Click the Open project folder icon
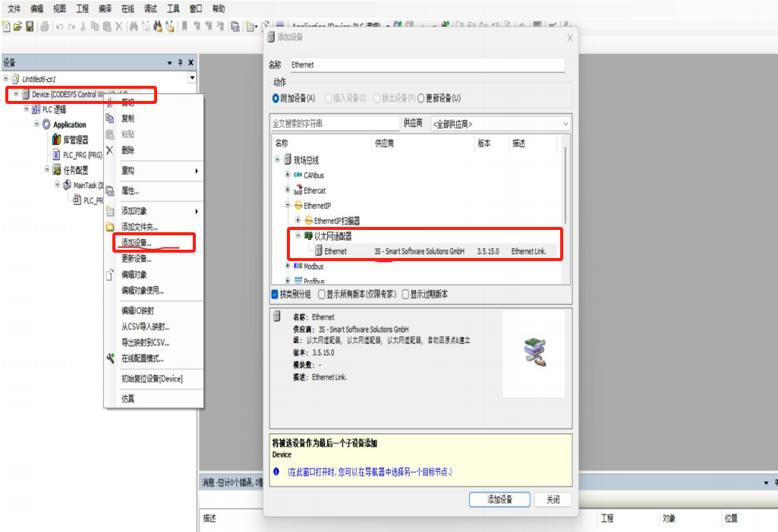 point(17,27)
